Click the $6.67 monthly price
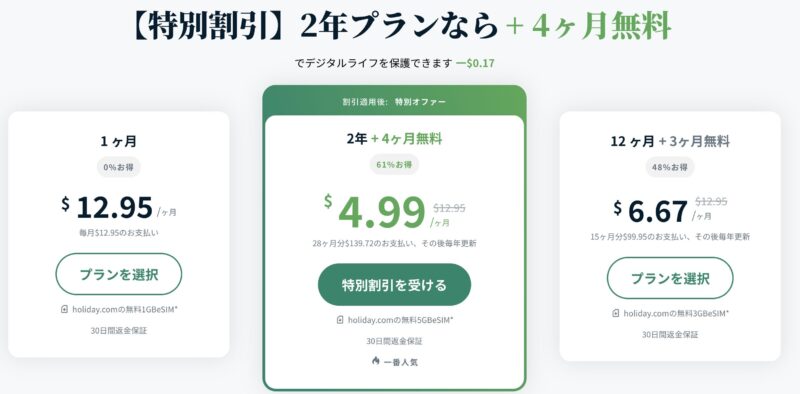The height and width of the screenshot is (394, 800). [x=651, y=211]
